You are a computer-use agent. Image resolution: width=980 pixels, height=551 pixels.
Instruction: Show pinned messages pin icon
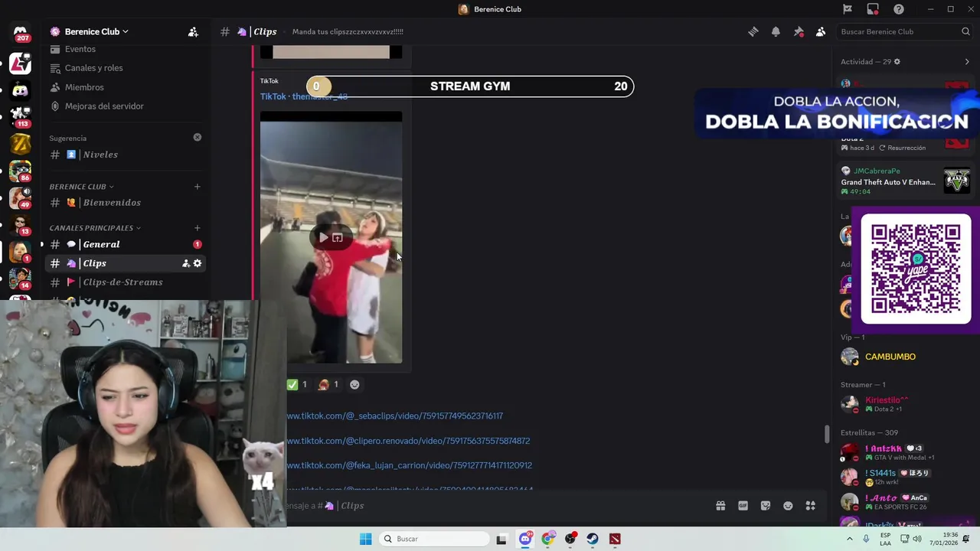pos(799,31)
